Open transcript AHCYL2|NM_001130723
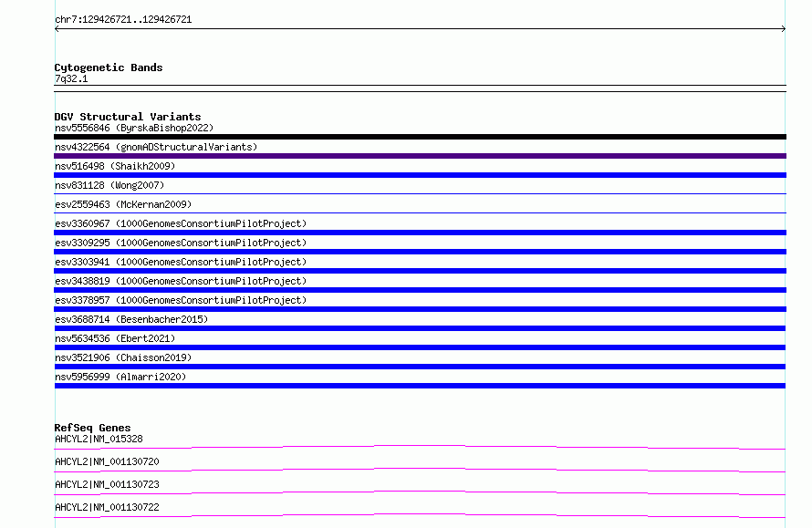Screen dimensions: 812x528 (107, 484)
